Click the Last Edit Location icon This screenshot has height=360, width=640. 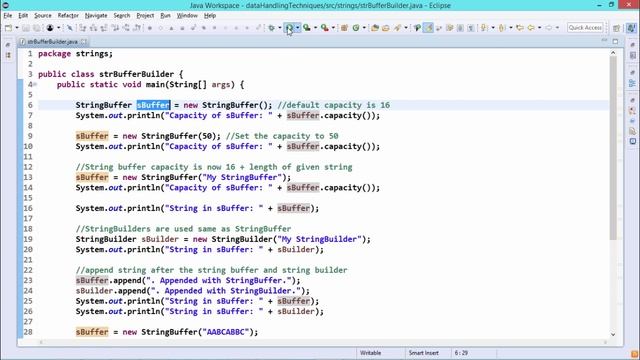pos(520,28)
